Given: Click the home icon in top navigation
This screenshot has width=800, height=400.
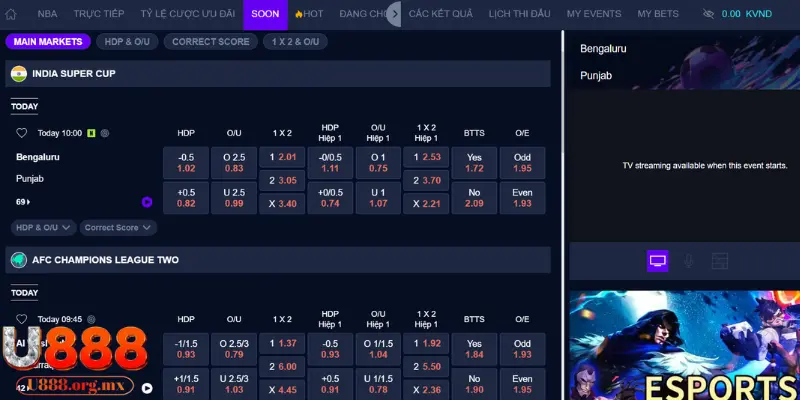Looking at the screenshot, I should (14, 14).
